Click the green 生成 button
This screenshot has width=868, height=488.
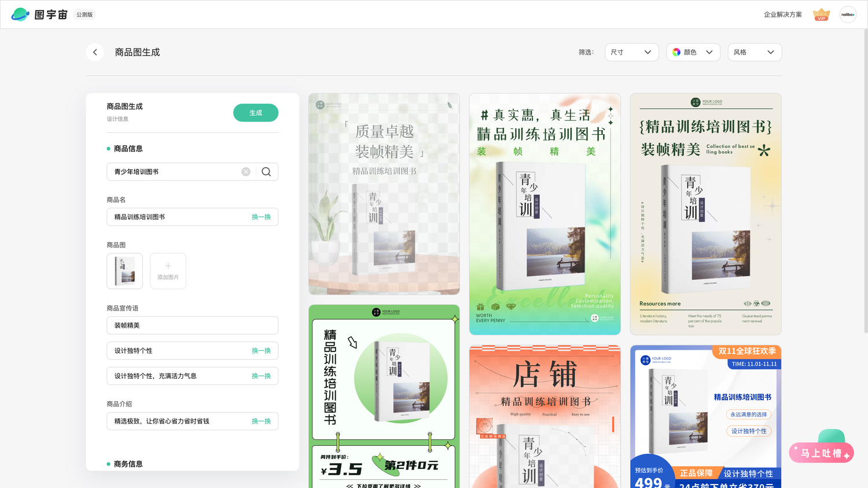pos(256,113)
